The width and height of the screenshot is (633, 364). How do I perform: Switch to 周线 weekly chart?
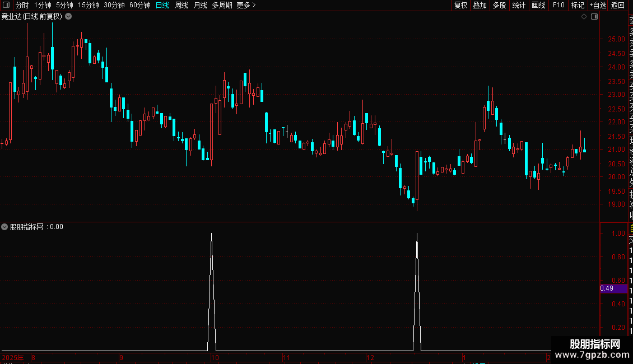pos(181,5)
